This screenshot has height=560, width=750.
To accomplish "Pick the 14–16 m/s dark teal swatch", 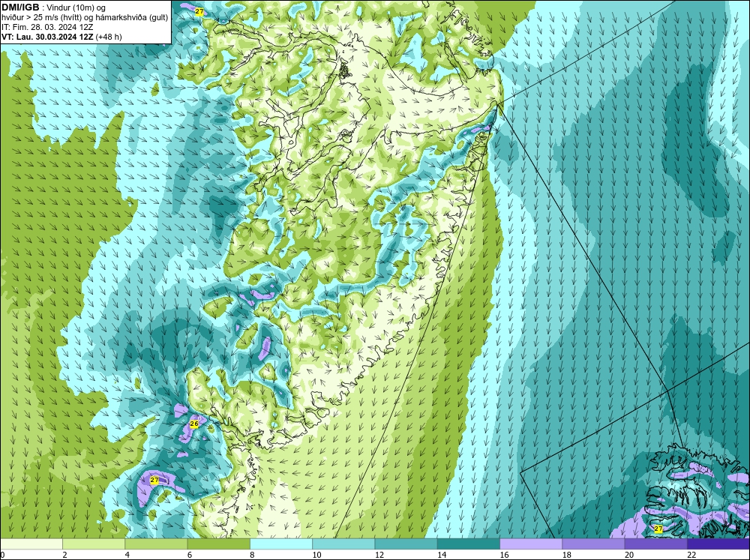I will tap(468, 544).
